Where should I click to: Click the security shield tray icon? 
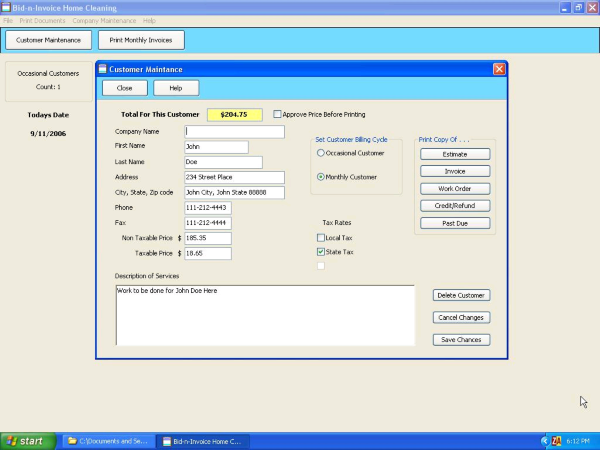pos(556,440)
